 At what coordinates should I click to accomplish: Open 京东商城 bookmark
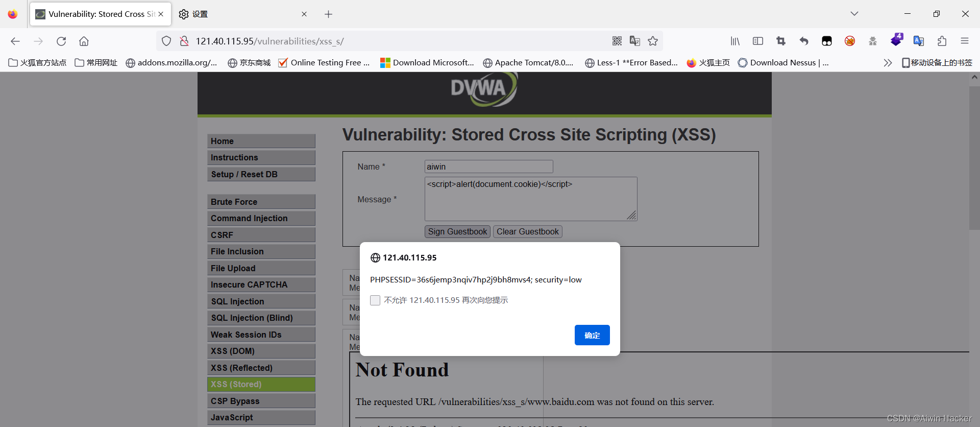(249, 63)
